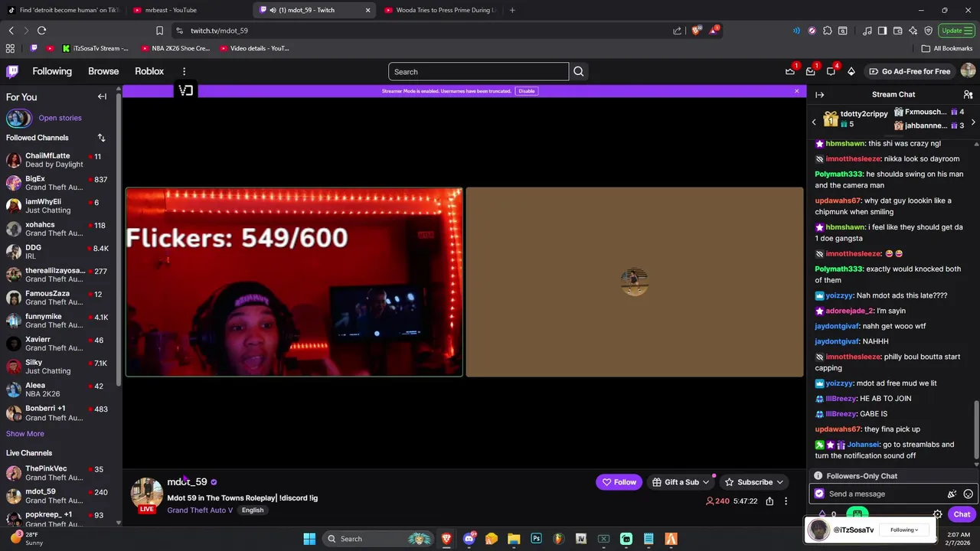Toggle Brave VPN shield icon
The height and width of the screenshot is (551, 980).
(x=929, y=31)
